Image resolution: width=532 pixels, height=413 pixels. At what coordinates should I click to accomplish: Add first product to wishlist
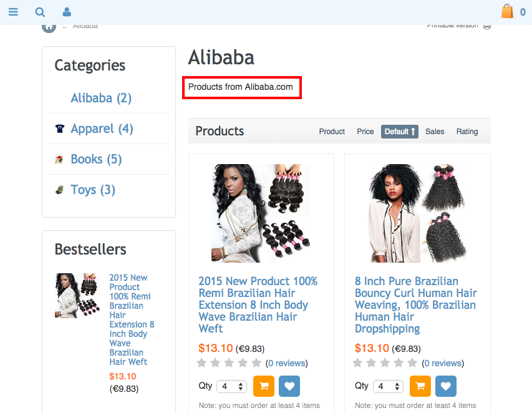[289, 386]
